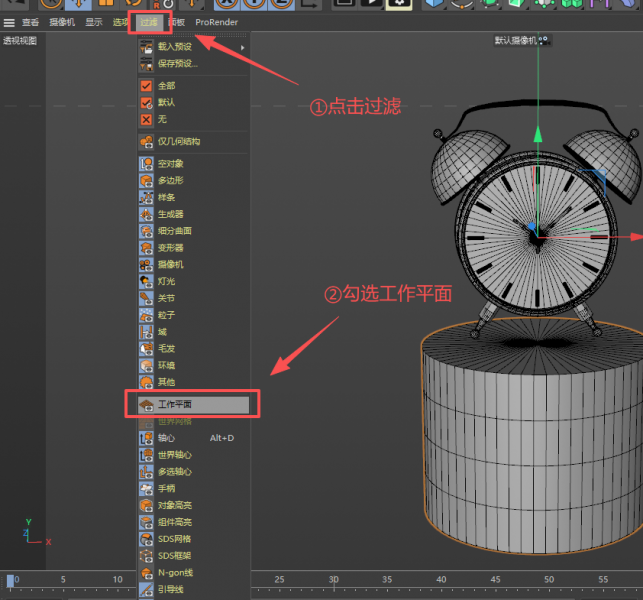Toggle 域 filter icon
This screenshot has width=643, height=600.
[146, 332]
